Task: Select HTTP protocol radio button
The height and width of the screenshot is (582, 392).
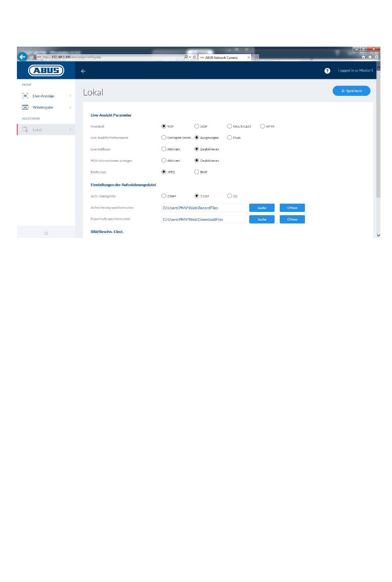Action: pyautogui.click(x=262, y=126)
